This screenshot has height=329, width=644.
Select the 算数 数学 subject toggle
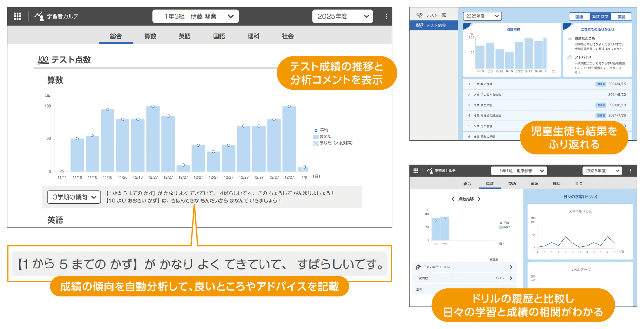(x=600, y=17)
